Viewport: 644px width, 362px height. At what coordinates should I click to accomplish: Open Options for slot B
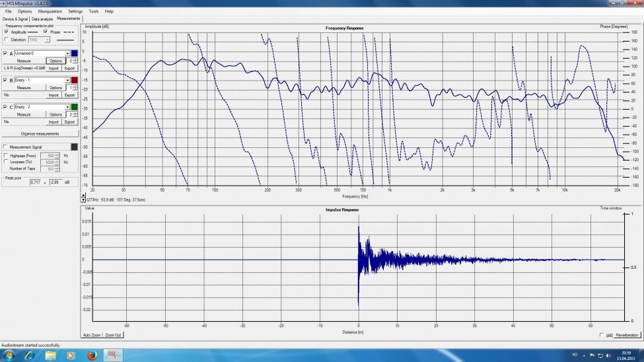click(x=55, y=87)
